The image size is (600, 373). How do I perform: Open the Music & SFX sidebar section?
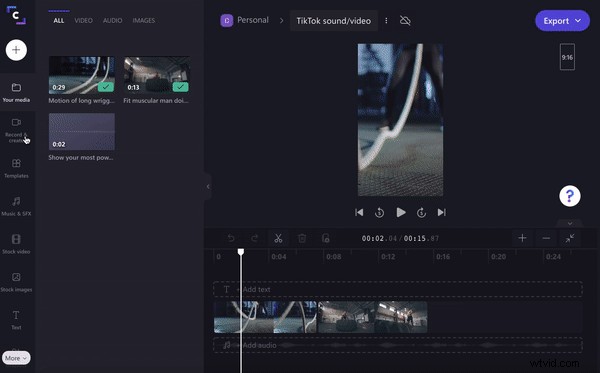pyautogui.click(x=16, y=206)
